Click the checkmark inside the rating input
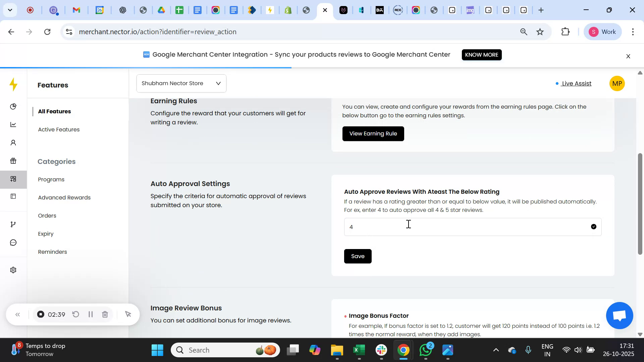 click(594, 227)
